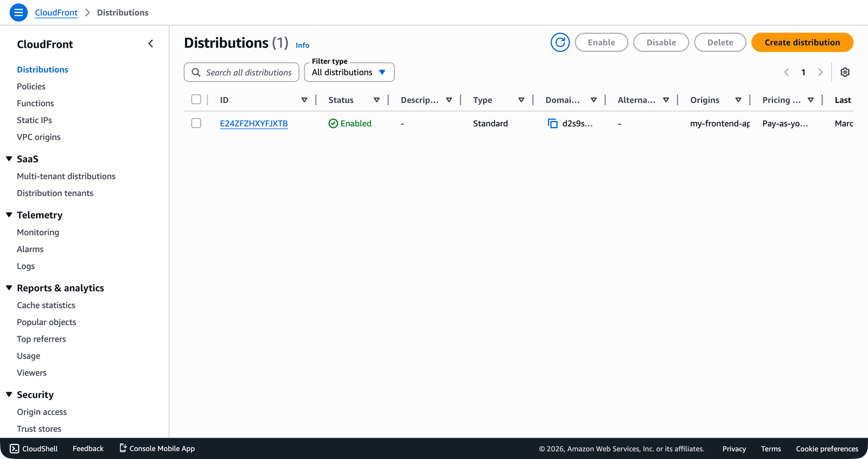Open the Filter type dropdown

click(x=349, y=72)
